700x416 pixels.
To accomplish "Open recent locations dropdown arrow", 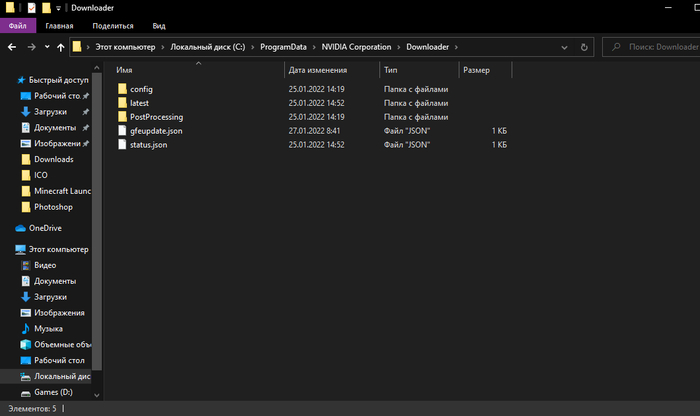I will tap(47, 47).
